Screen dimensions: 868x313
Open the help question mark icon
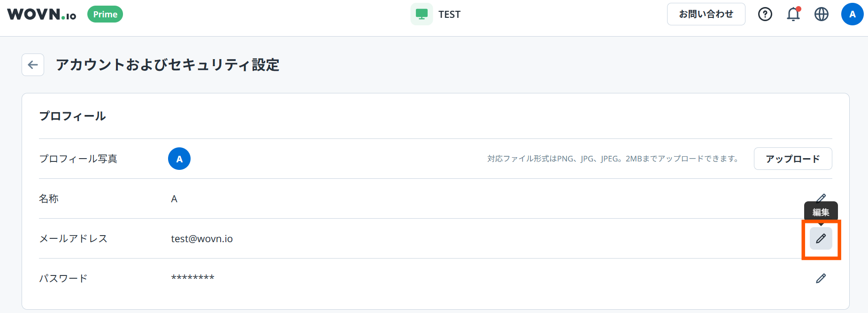765,15
